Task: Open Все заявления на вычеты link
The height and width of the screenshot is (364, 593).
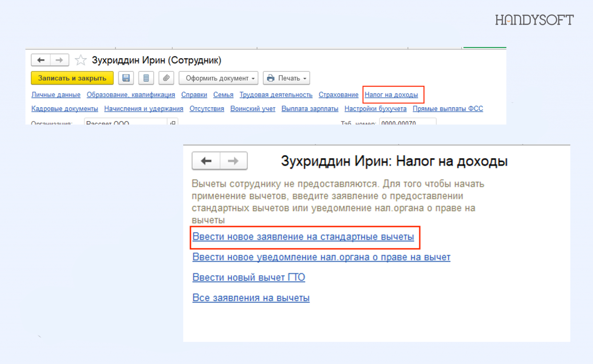Action: [251, 298]
